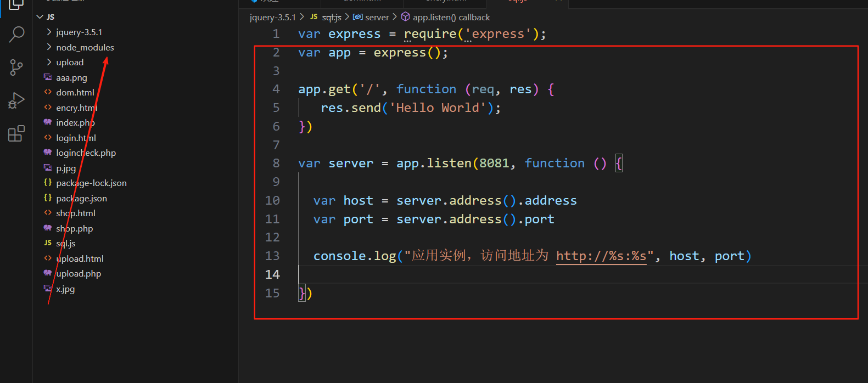Click the aaa.png image file icon
Screen dimensions: 868x383
tap(48, 77)
